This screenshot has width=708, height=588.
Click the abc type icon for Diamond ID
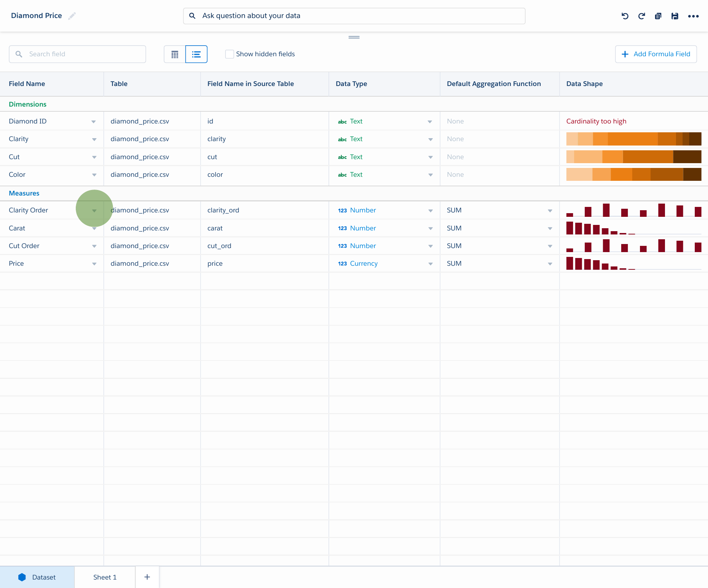click(342, 122)
